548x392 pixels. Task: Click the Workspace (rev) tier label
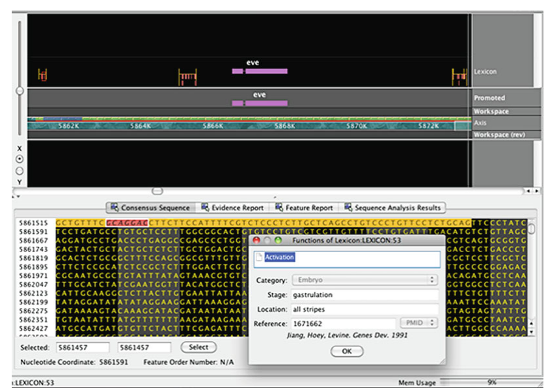click(499, 135)
